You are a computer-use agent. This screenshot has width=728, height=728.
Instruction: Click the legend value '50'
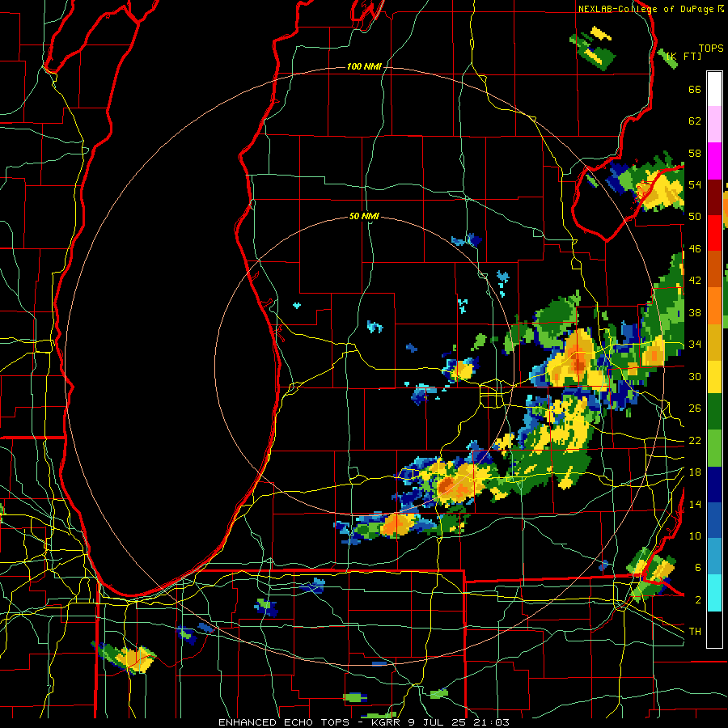[x=695, y=217]
